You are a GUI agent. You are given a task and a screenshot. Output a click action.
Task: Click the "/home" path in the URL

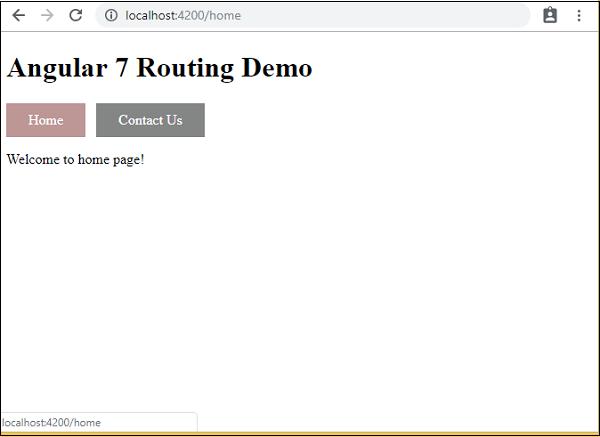coord(225,16)
